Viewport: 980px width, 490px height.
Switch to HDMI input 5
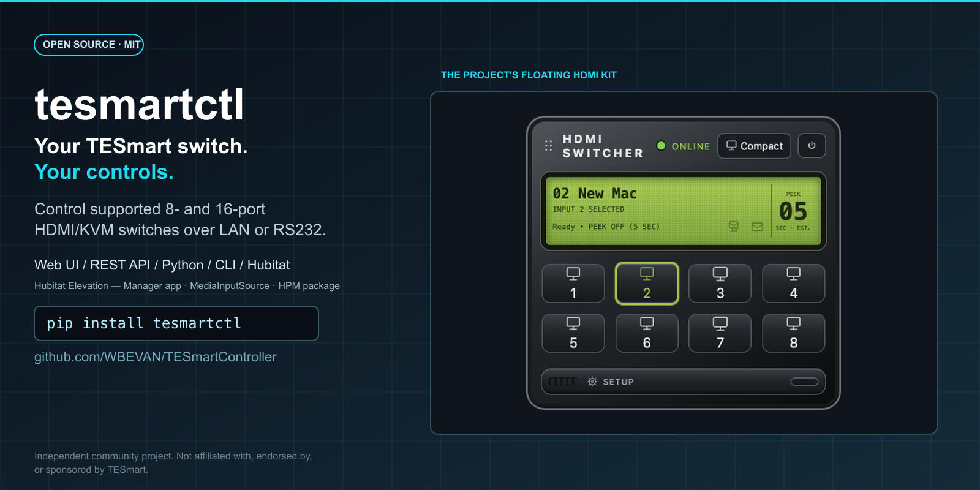pos(573,333)
